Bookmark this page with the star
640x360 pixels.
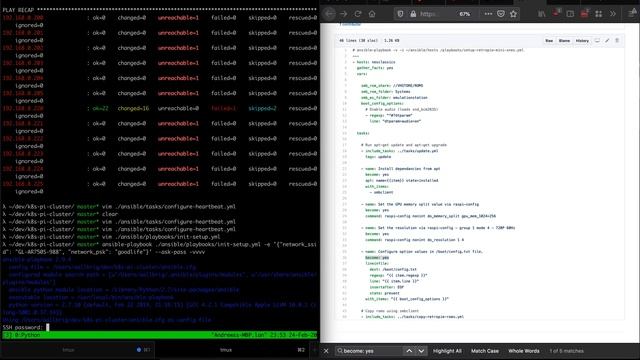pyautogui.click(x=513, y=14)
